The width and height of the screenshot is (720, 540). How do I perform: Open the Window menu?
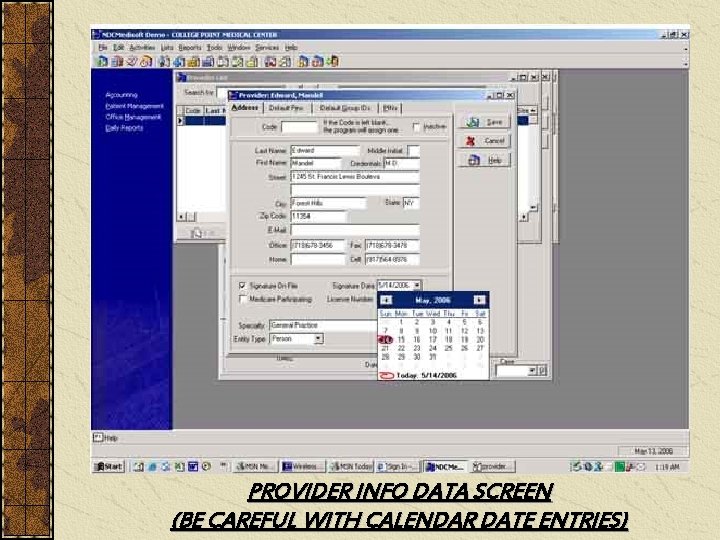click(239, 47)
